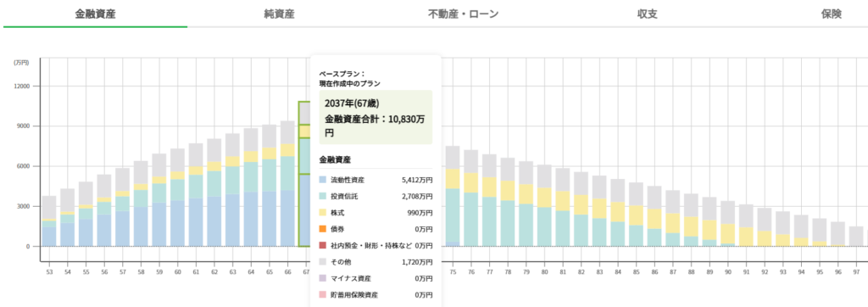The image size is (868, 307).
Task: Click the 現在作成中のプラン text
Action: pyautogui.click(x=350, y=83)
